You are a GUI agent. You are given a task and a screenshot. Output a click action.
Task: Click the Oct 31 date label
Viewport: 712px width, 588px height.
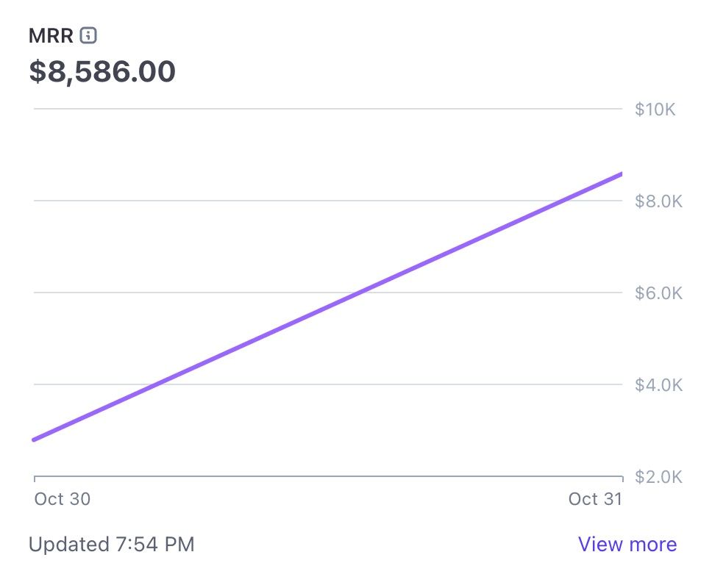coord(595,499)
